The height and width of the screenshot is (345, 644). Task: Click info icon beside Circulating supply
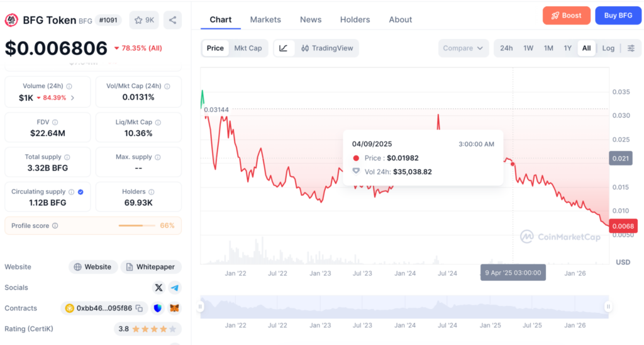coord(72,192)
